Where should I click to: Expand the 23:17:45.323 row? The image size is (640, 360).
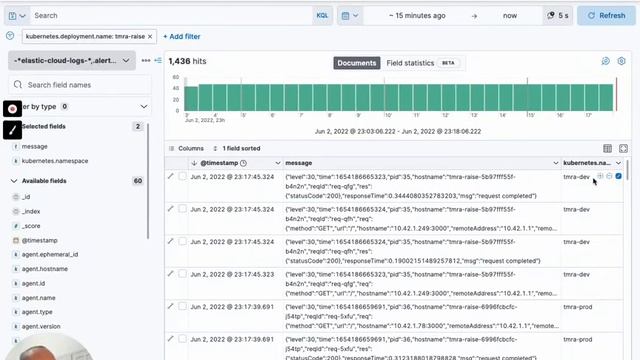tap(171, 274)
